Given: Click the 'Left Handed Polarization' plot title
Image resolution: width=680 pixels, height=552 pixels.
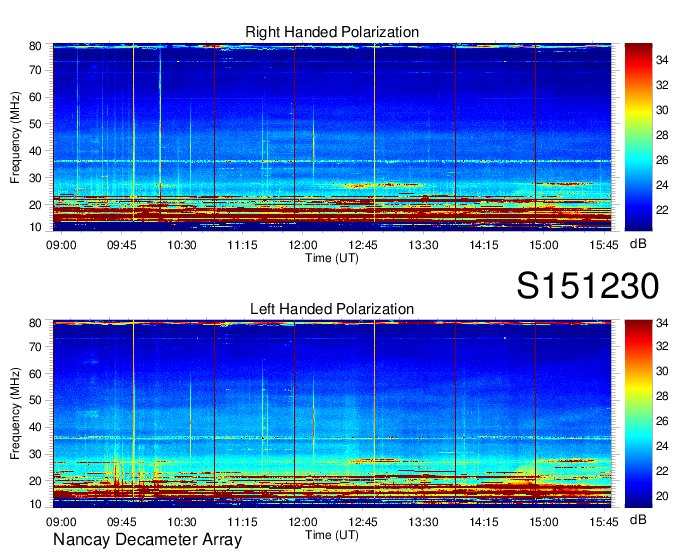Looking at the screenshot, I should tap(332, 309).
